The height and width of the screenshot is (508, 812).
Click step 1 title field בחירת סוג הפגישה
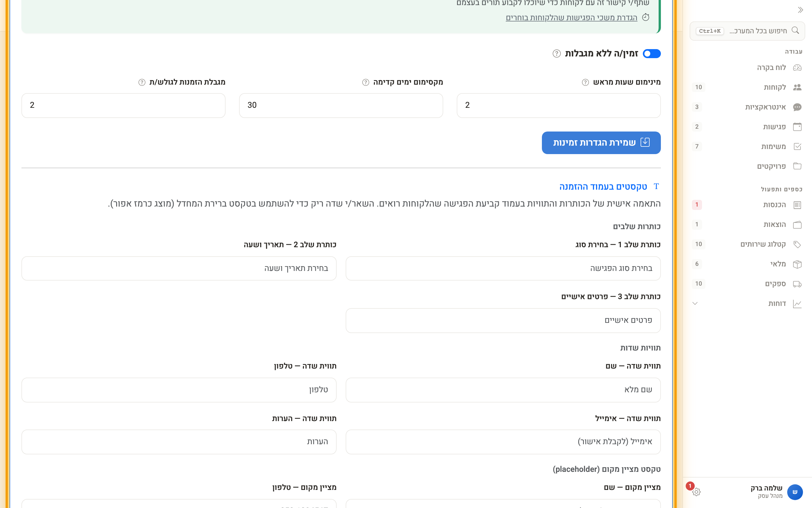(503, 268)
